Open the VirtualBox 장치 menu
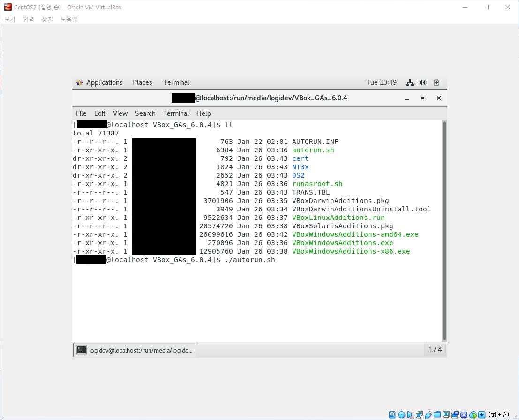 pos(47,19)
